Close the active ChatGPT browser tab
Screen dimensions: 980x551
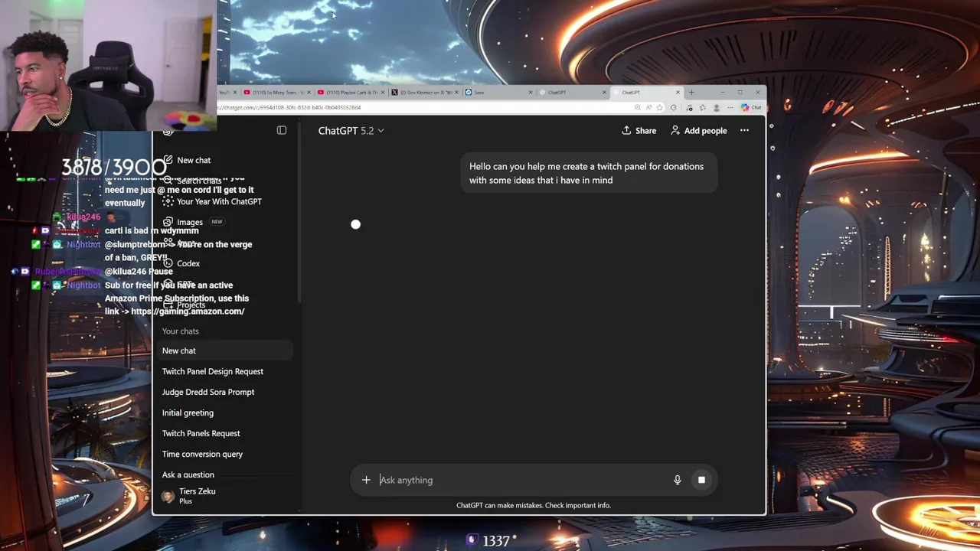coord(678,93)
